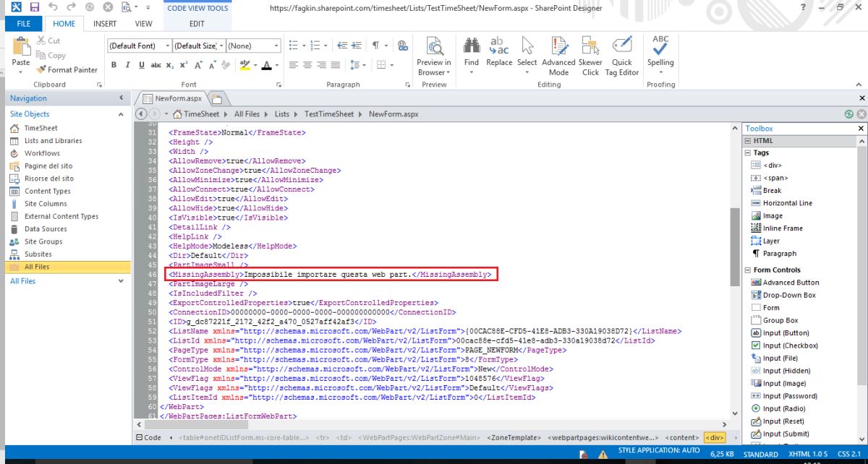Open the Quick Tag Editor
This screenshot has width=868, height=464.
(x=622, y=55)
